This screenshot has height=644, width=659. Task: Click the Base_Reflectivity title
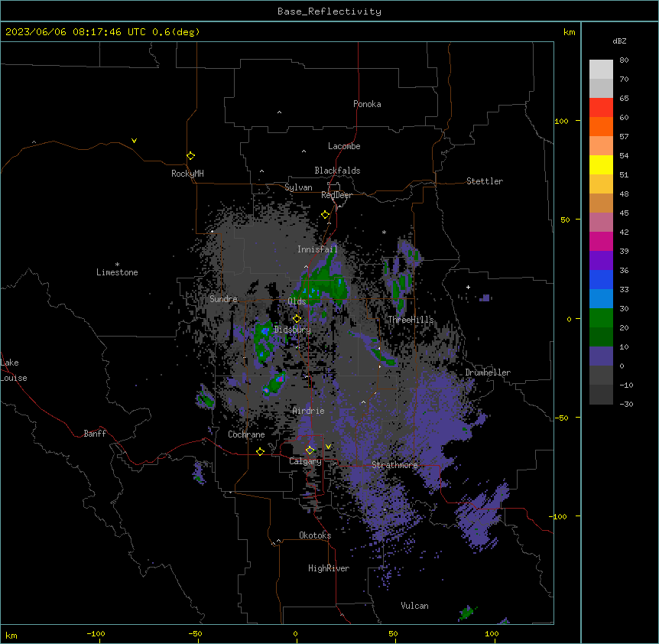pyautogui.click(x=329, y=11)
